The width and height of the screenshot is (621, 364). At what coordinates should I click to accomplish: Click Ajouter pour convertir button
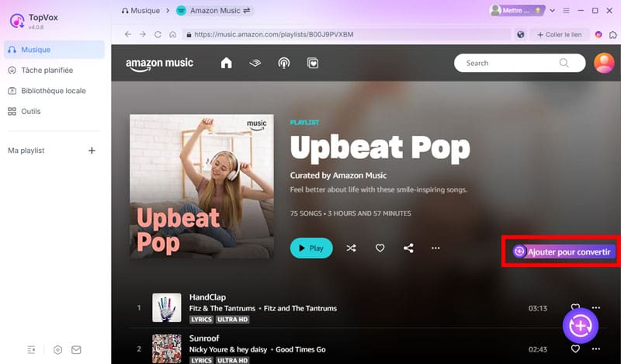[564, 251]
